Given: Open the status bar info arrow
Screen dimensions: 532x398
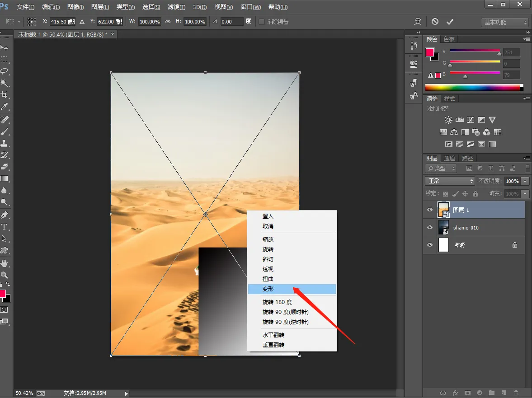Looking at the screenshot, I should [x=126, y=393].
